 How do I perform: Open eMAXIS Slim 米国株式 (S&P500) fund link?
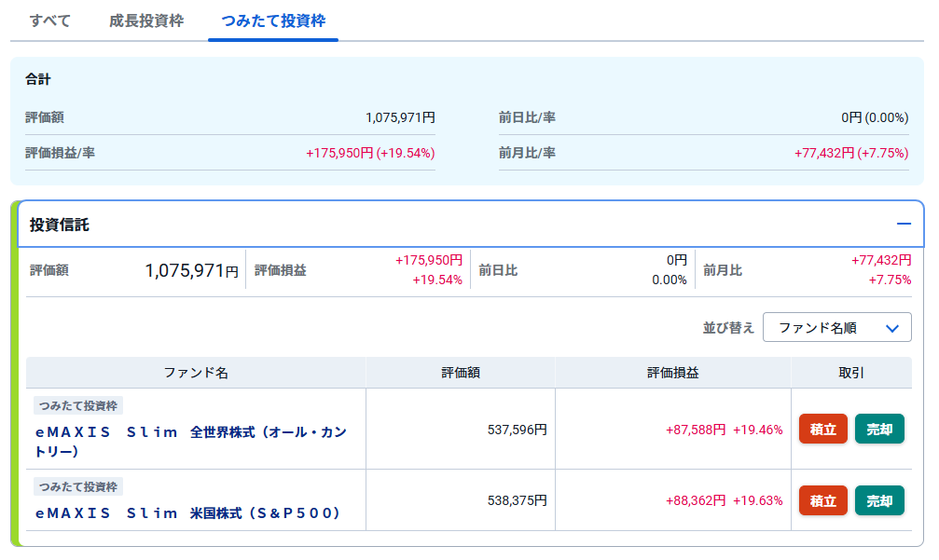pos(188,513)
